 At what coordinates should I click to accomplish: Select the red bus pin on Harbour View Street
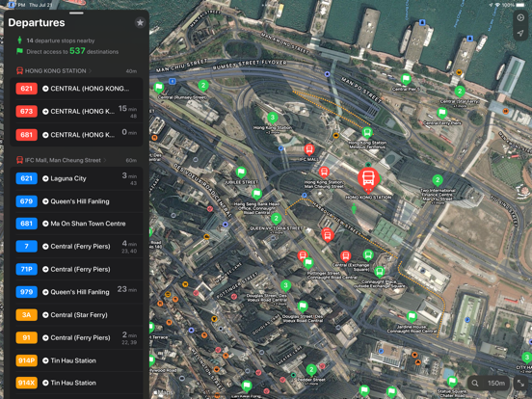(x=328, y=234)
